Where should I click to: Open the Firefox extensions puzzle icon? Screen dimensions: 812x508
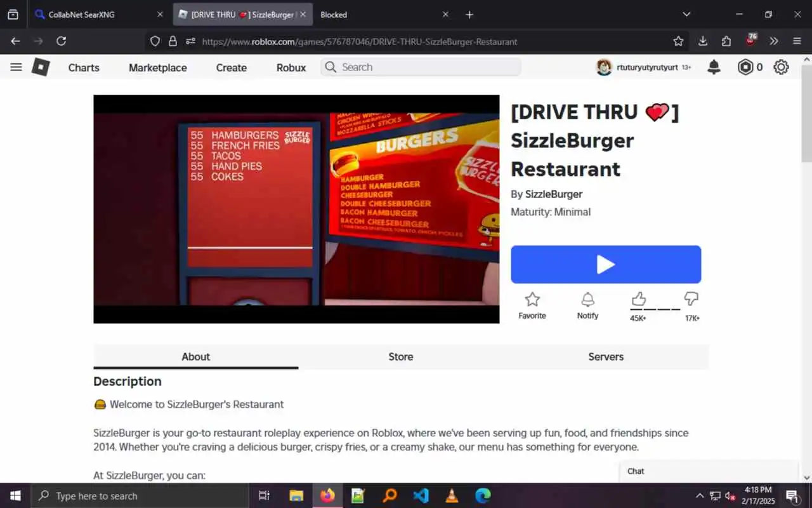click(726, 41)
